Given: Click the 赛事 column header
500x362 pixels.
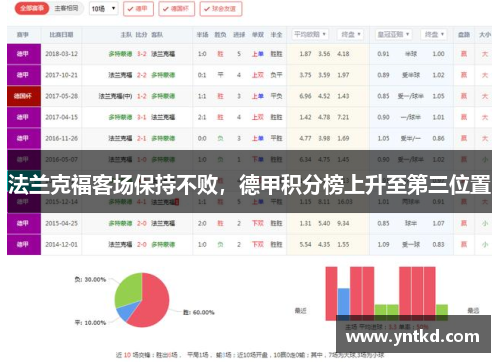Looking at the screenshot, I should (x=23, y=35).
